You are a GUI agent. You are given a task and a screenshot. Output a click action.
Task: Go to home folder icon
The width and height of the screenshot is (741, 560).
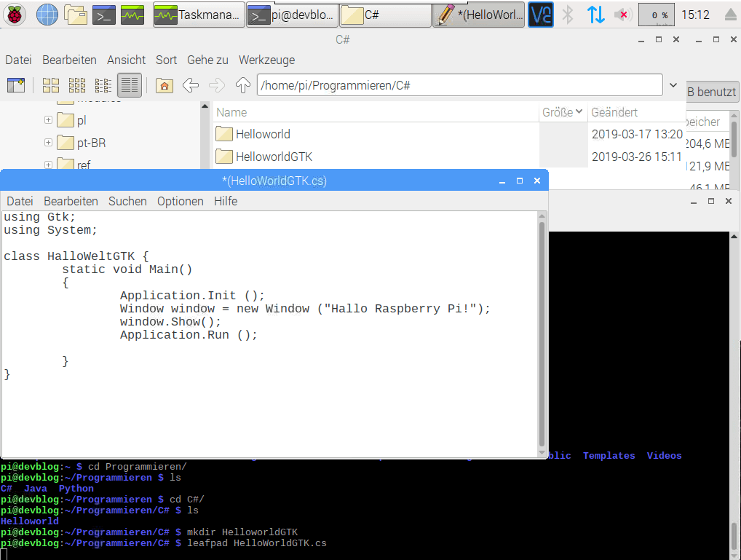coord(165,85)
